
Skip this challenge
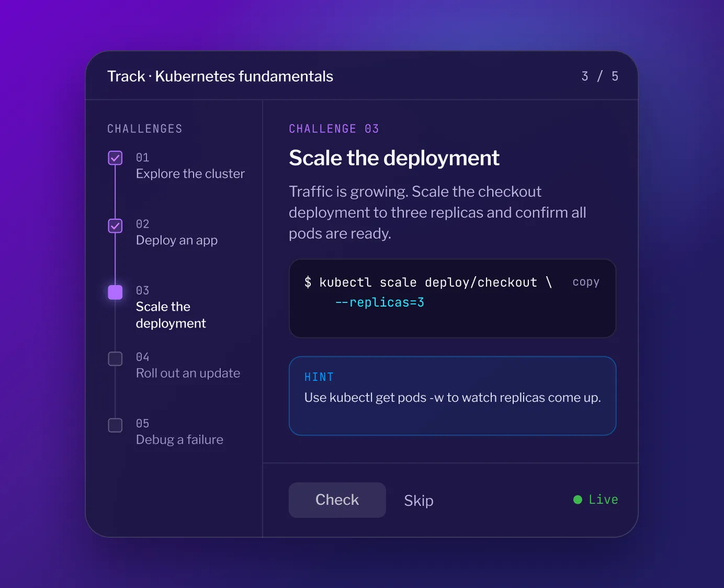(x=418, y=501)
